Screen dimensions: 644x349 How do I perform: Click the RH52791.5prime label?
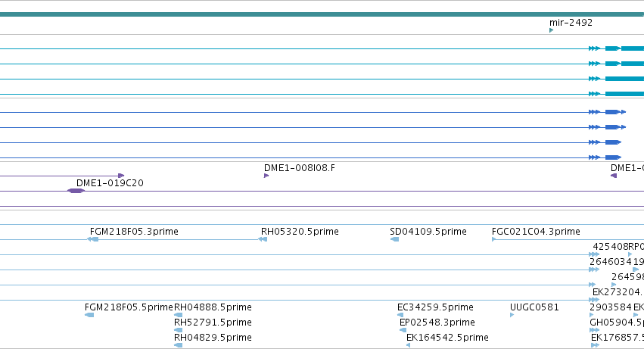tap(213, 323)
